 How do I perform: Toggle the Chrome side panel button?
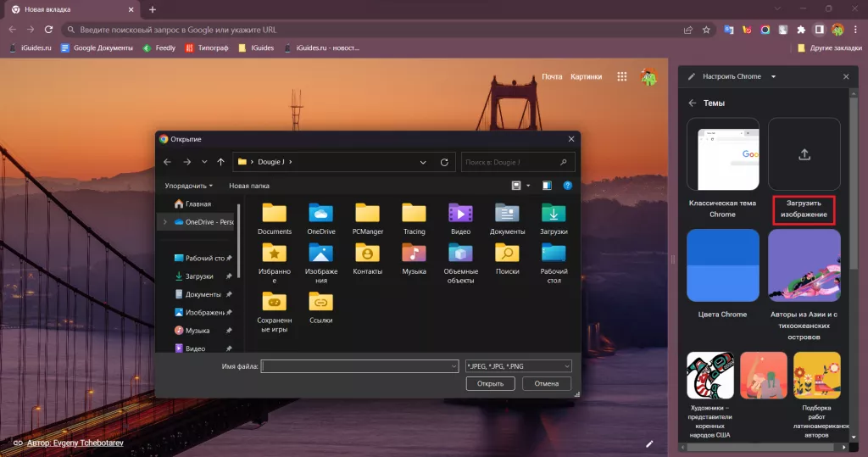pos(820,30)
